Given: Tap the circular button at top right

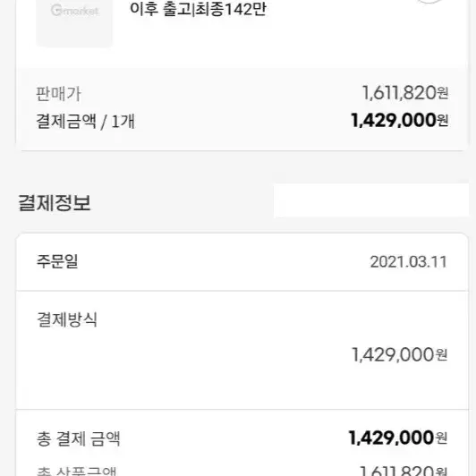Looking at the screenshot, I should pos(429,1).
